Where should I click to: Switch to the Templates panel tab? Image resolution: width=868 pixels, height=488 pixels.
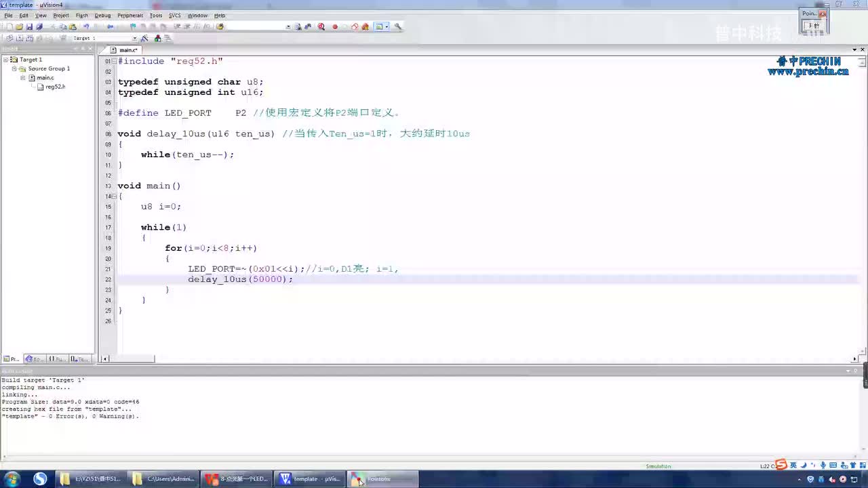(x=79, y=359)
